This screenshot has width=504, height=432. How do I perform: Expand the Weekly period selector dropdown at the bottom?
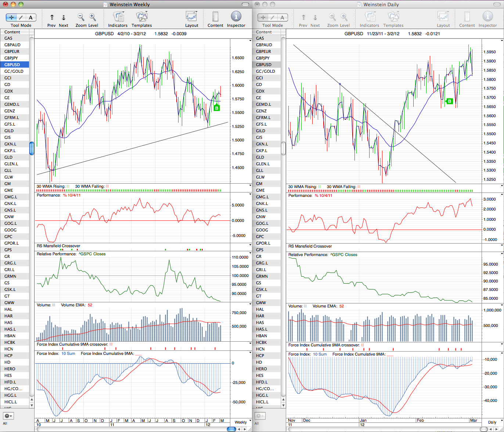[x=241, y=422]
